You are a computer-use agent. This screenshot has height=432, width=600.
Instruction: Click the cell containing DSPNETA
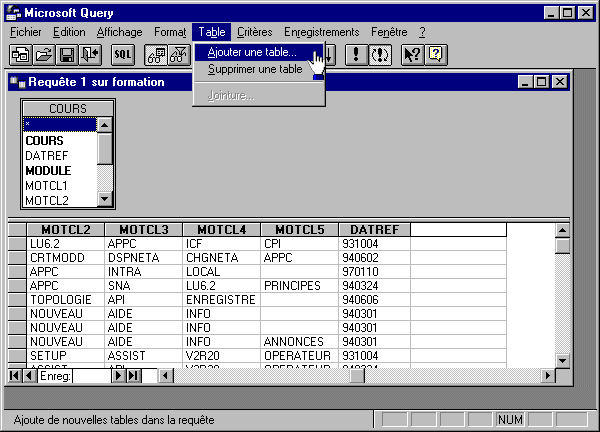[144, 258]
